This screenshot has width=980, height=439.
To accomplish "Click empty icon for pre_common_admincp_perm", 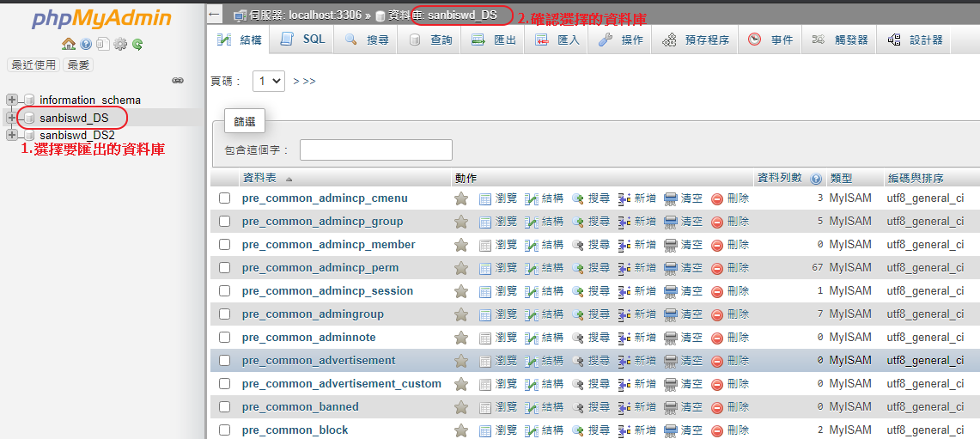I will [671, 268].
